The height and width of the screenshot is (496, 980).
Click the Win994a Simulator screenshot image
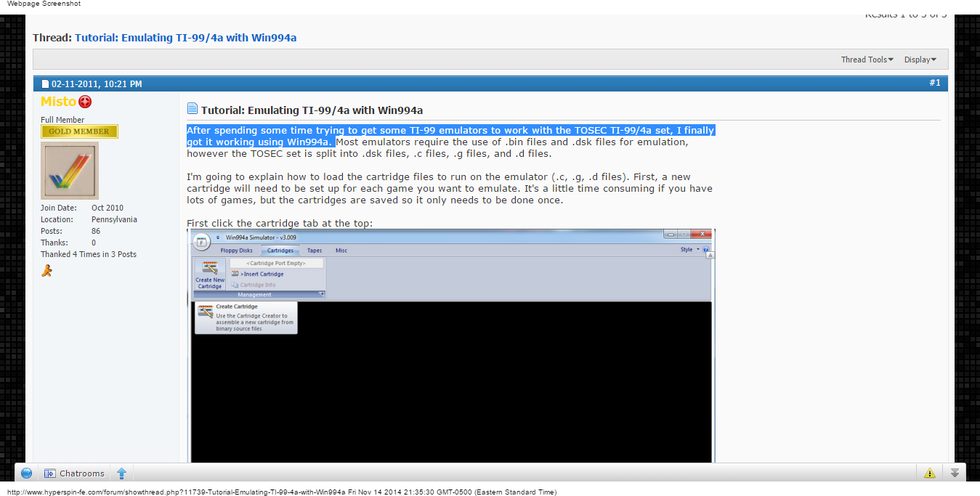pos(451,346)
